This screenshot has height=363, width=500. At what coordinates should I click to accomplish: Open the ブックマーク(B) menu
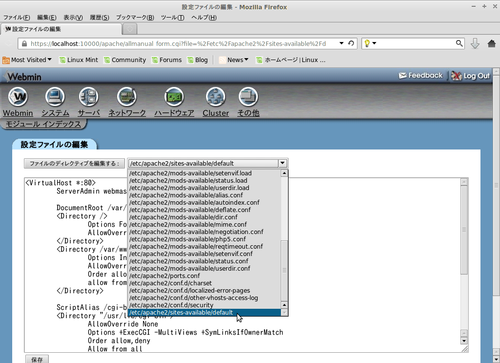click(x=135, y=17)
